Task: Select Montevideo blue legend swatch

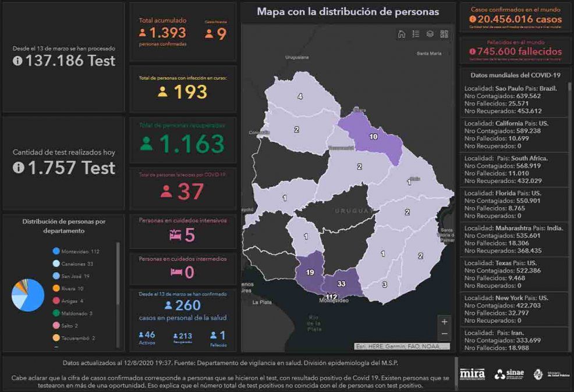Action: click(x=56, y=251)
